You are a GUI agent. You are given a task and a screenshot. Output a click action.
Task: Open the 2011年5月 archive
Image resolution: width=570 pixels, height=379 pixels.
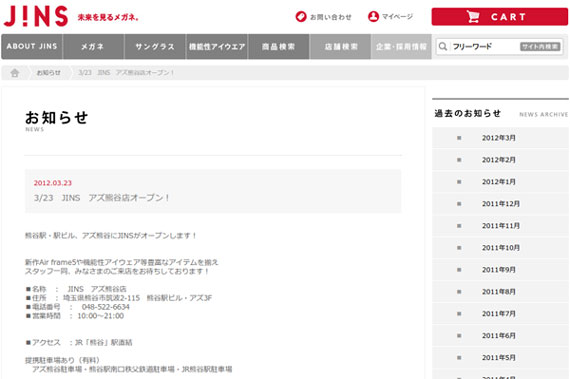click(499, 358)
